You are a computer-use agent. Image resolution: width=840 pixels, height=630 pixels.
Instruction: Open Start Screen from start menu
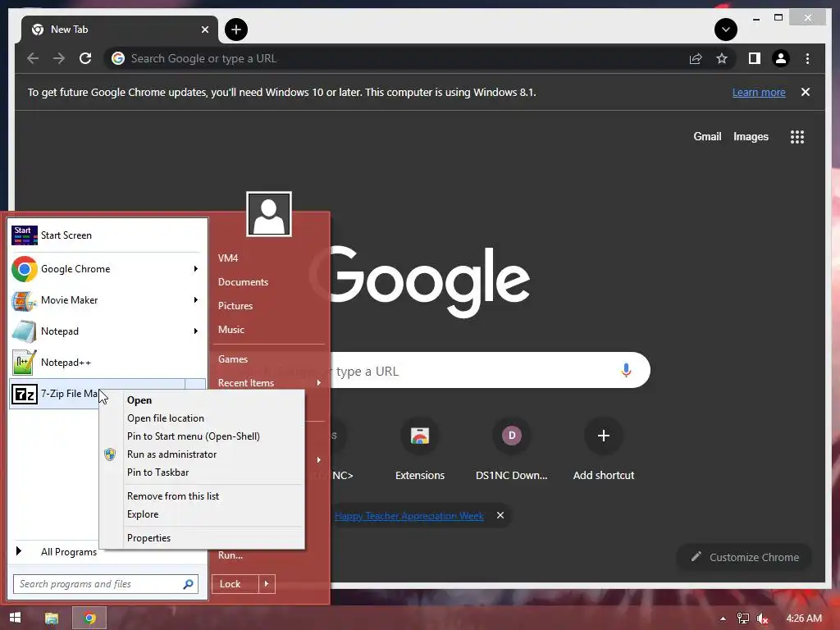click(x=107, y=235)
